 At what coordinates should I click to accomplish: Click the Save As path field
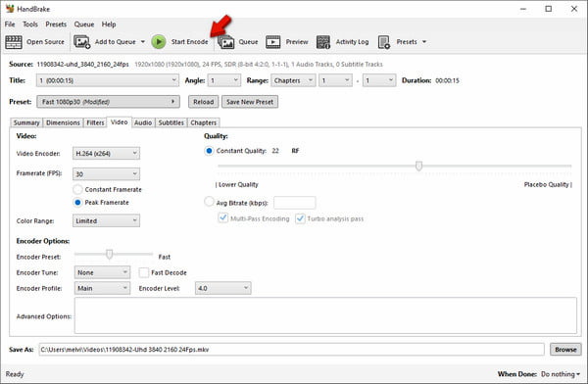(x=291, y=350)
